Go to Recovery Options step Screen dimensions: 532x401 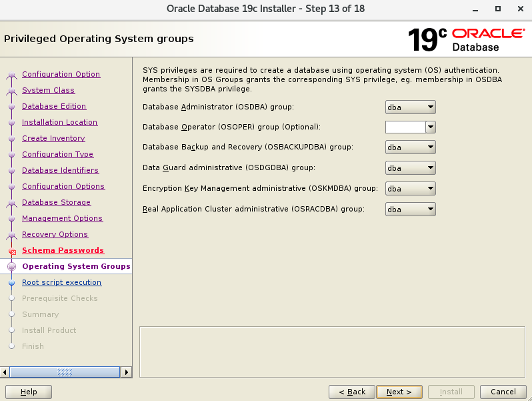click(55, 234)
